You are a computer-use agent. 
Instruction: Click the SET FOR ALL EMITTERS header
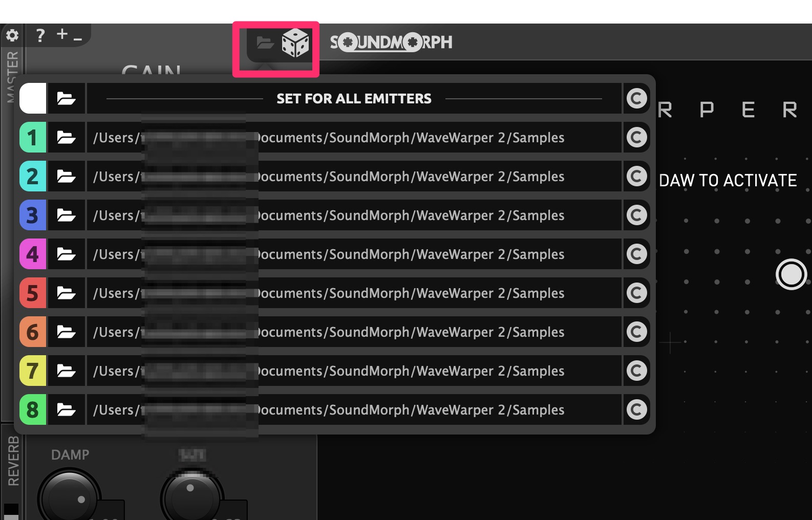coord(354,99)
